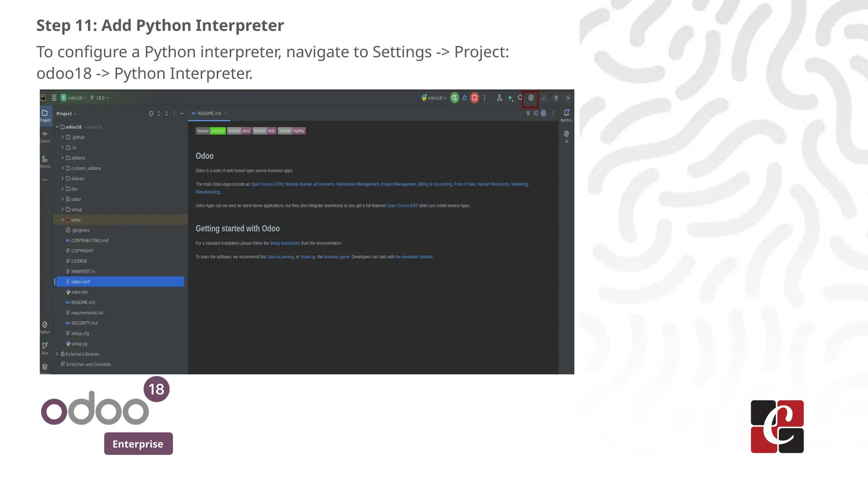
Task: Open the 18.0 git branch dropdown
Action: tap(100, 98)
